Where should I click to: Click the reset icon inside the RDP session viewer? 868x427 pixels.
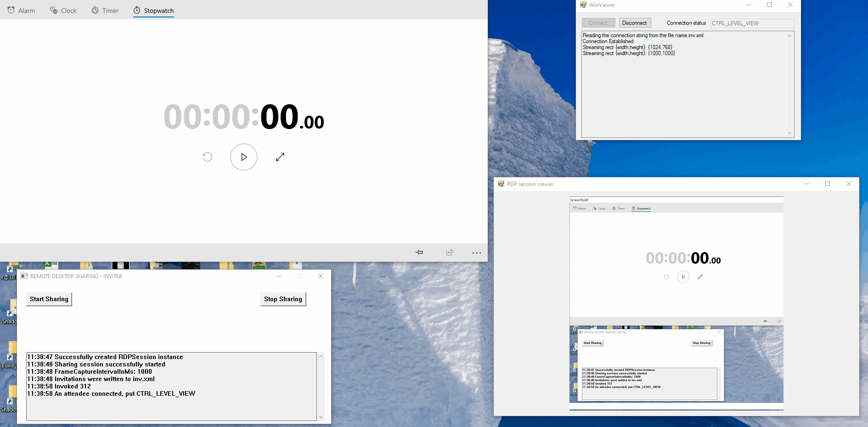point(666,277)
